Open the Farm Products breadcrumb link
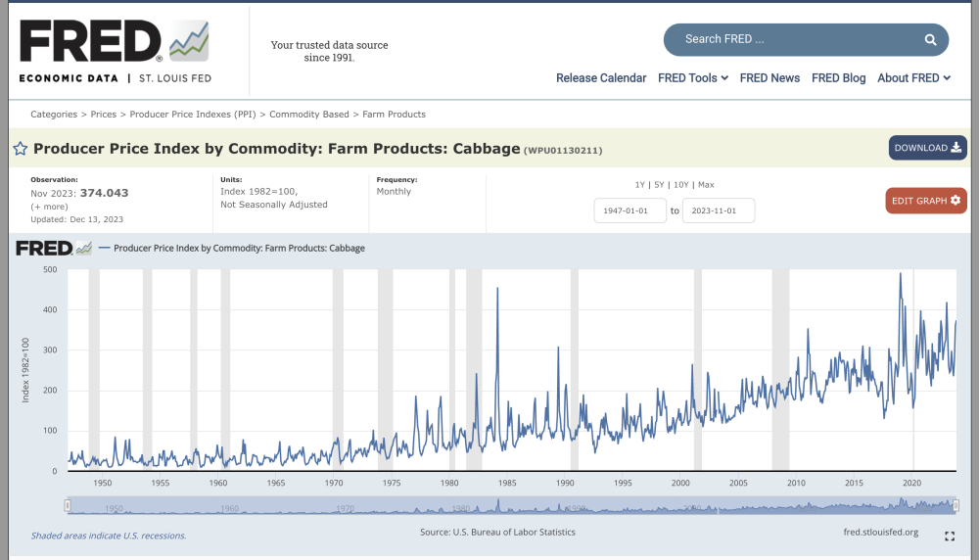 click(394, 115)
